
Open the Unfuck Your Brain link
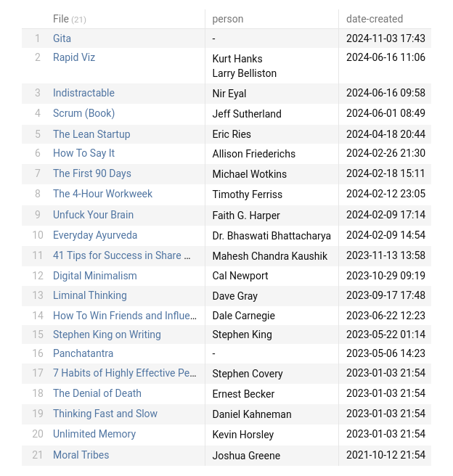(93, 215)
